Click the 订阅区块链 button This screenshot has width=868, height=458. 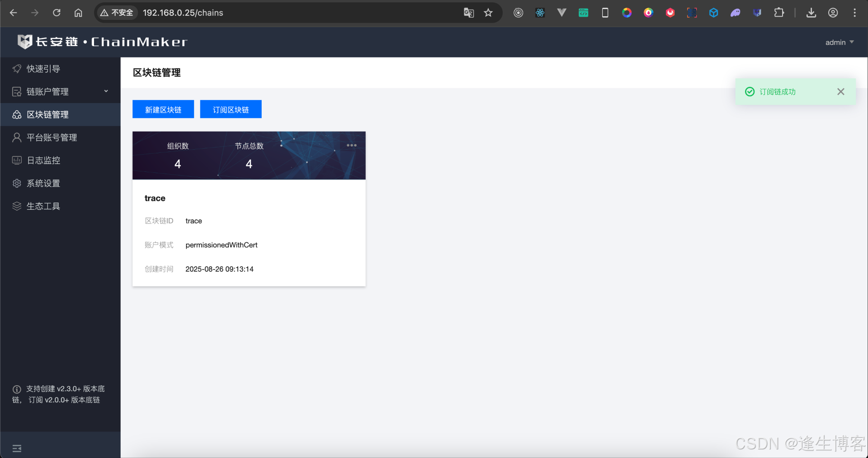tap(231, 109)
